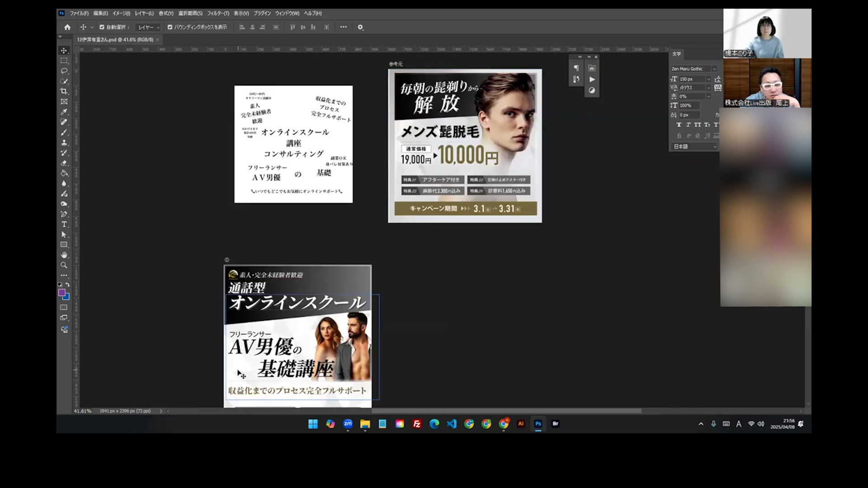
Task: Open the Actions panel play icon
Action: (592, 80)
